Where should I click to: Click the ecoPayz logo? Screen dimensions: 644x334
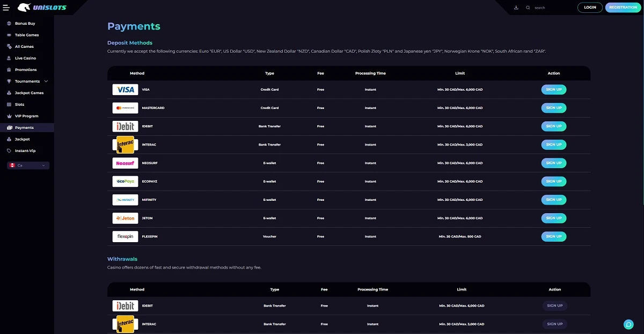[x=125, y=181]
